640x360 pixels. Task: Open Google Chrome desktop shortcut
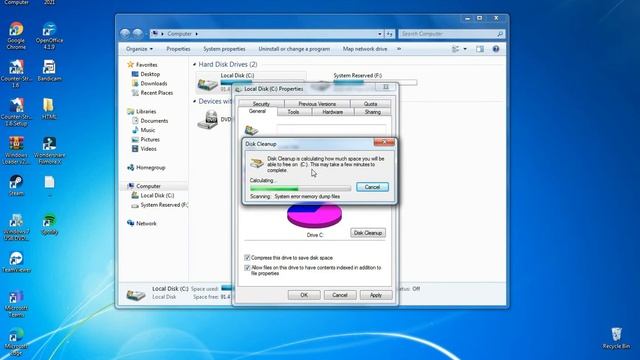pos(16,35)
